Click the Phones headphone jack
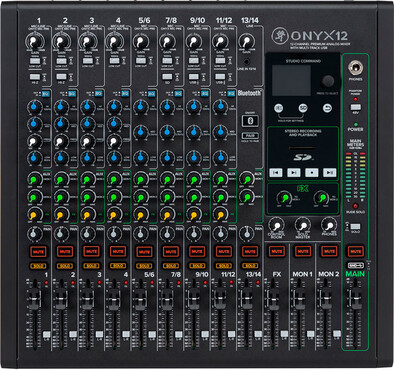394x370 pixels. (x=355, y=68)
